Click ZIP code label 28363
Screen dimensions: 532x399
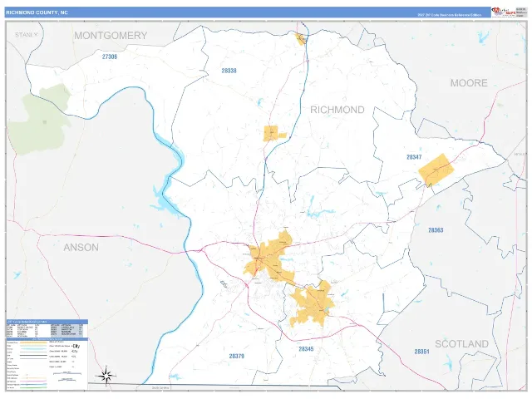click(x=436, y=230)
